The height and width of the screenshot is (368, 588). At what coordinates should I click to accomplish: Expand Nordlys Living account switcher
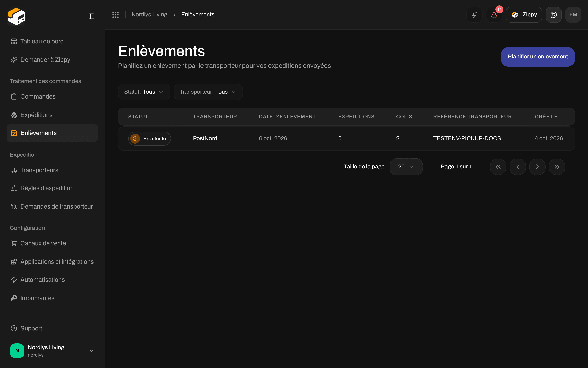click(x=52, y=351)
